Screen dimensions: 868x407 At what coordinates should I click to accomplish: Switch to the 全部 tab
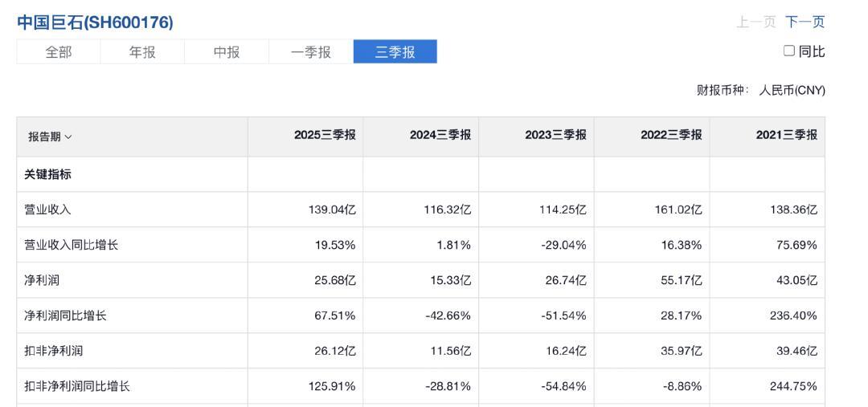click(x=58, y=52)
